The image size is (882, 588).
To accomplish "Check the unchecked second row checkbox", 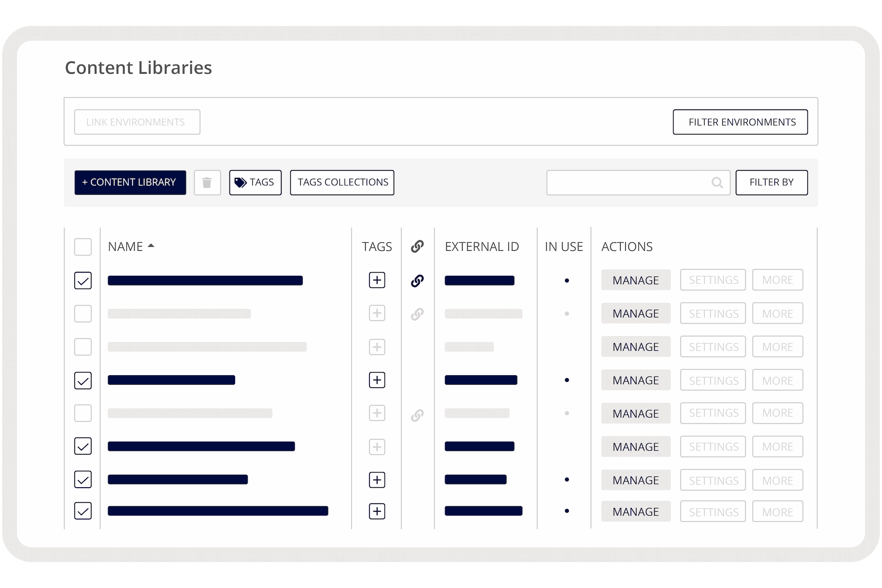I will coord(83,314).
